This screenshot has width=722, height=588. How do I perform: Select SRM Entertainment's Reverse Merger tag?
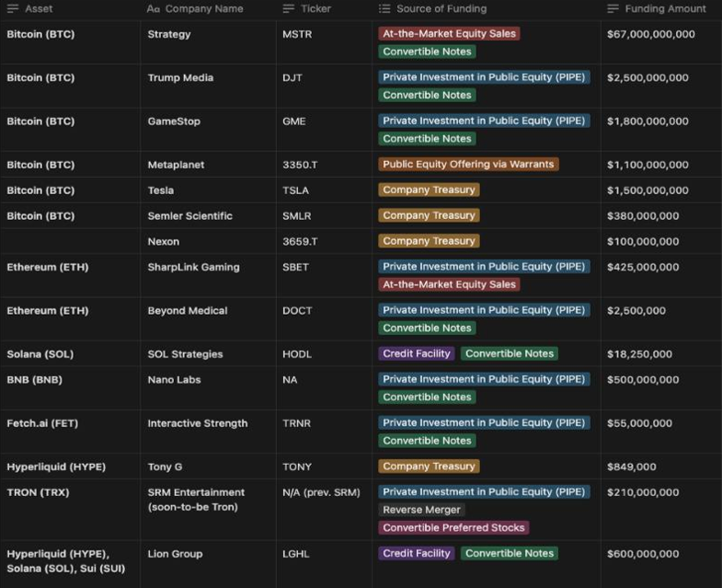click(421, 510)
